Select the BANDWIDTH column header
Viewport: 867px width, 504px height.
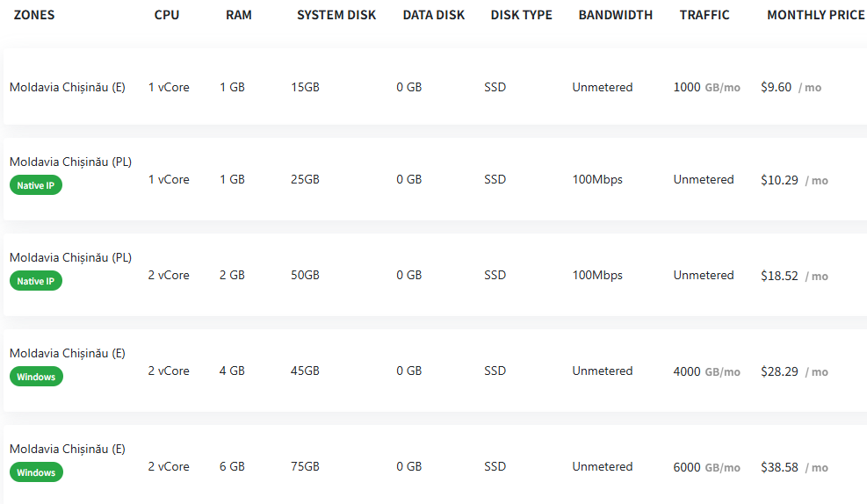tap(615, 15)
